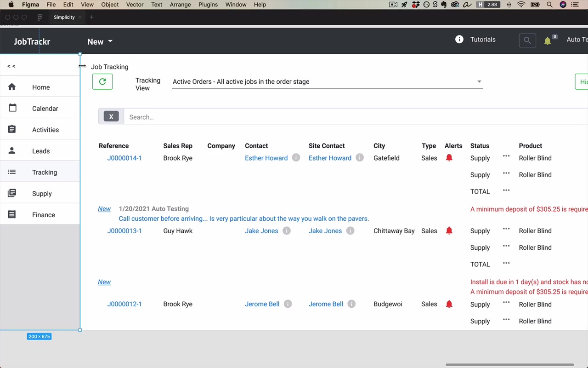The image size is (588, 368).
Task: Click the notification bell in header
Action: tap(548, 40)
